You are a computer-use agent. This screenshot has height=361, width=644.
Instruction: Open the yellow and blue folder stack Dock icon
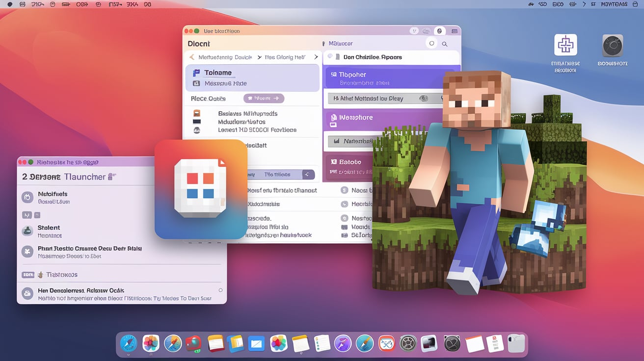[236, 343]
